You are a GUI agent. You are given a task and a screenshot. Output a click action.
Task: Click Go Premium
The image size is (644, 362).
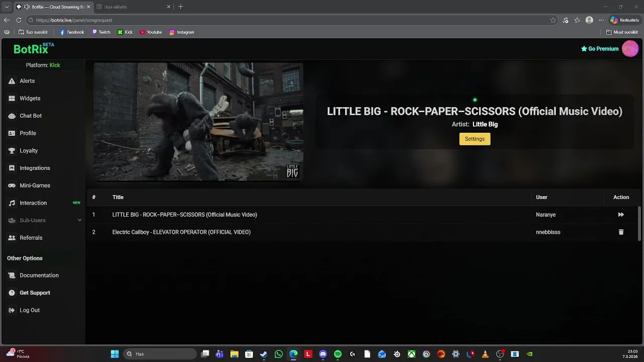point(600,49)
